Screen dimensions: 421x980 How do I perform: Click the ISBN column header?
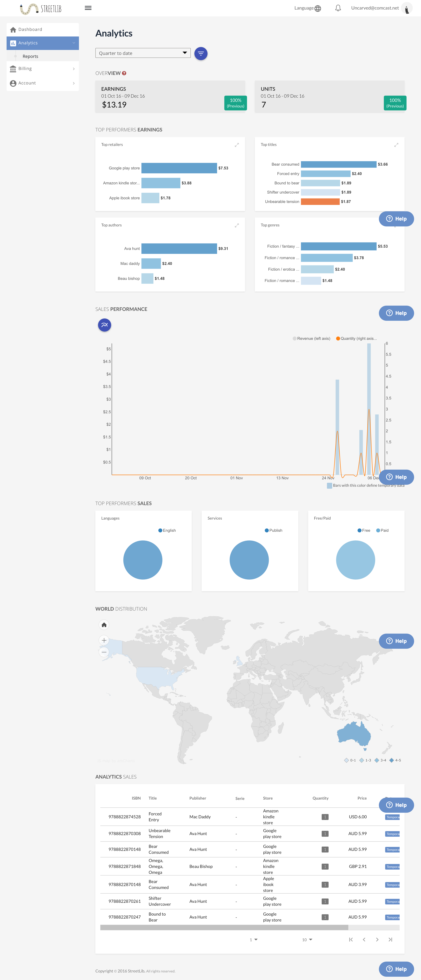136,798
